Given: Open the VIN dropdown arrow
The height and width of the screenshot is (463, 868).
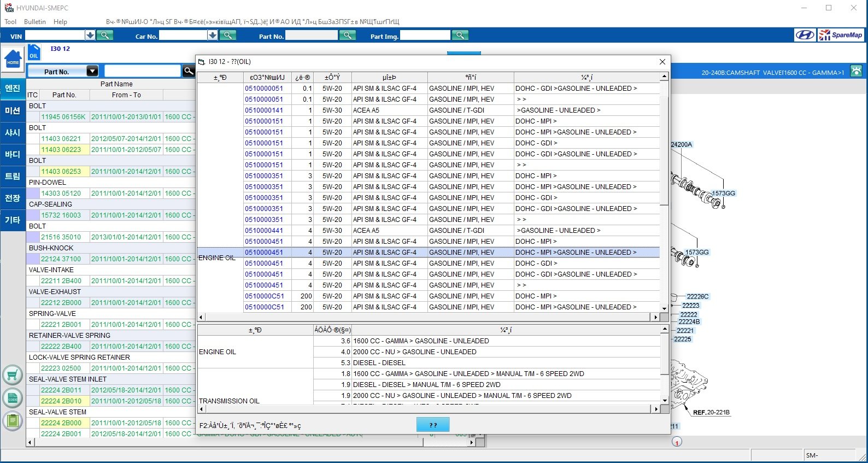Looking at the screenshot, I should click(90, 36).
